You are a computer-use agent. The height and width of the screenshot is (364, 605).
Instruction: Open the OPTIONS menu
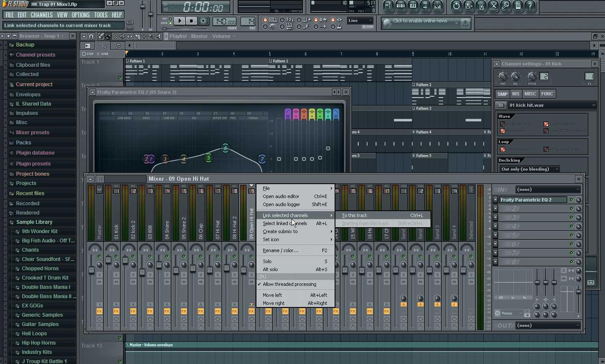pos(81,15)
